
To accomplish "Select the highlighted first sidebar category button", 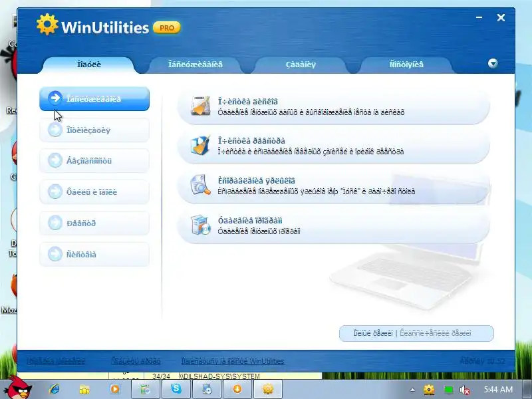I will coord(94,98).
